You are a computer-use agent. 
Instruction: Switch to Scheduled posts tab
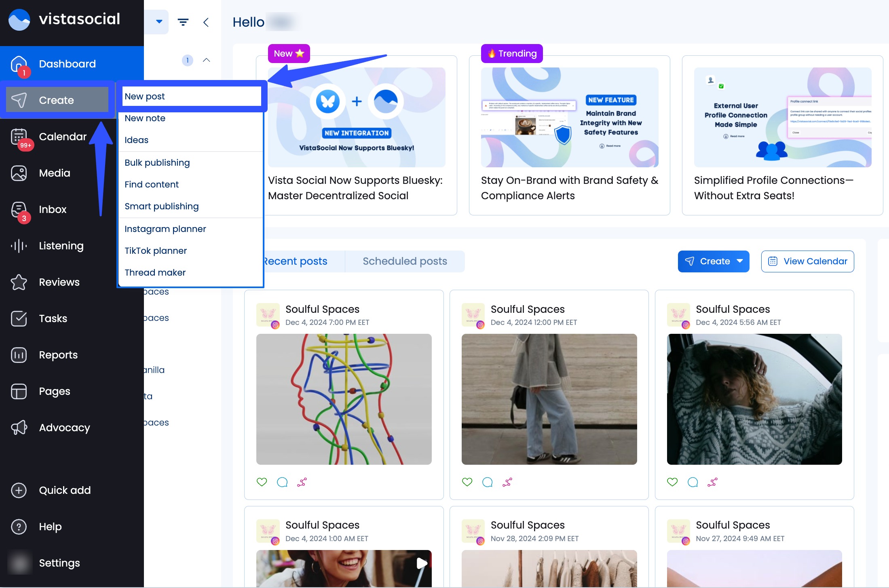click(405, 261)
